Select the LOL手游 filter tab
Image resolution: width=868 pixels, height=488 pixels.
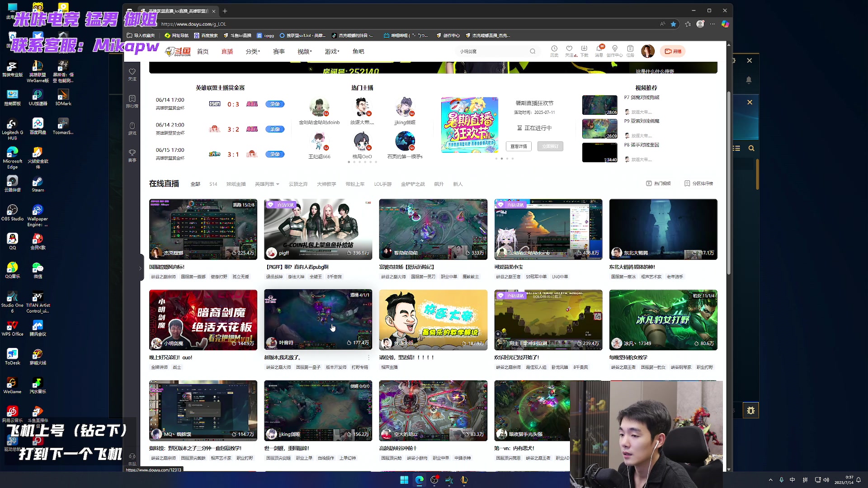[382, 184]
